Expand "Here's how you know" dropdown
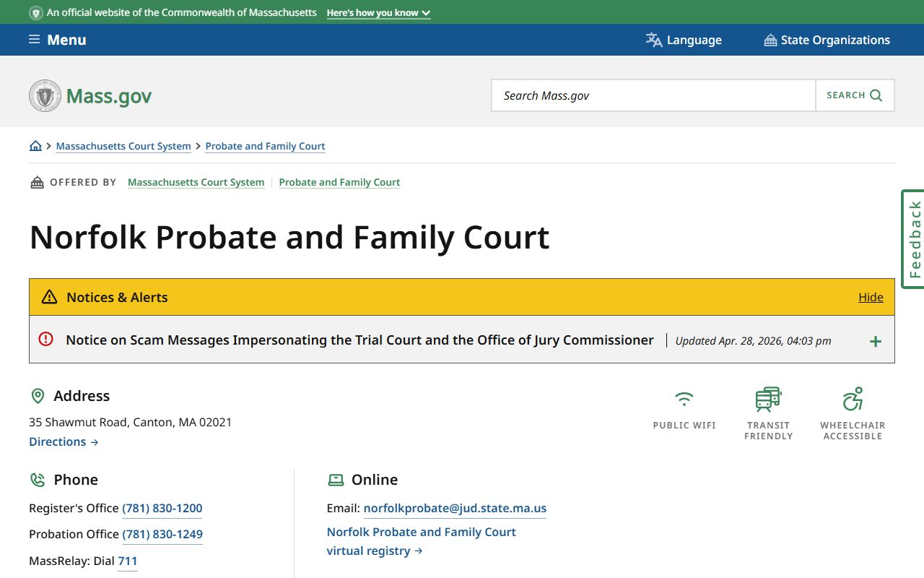The width and height of the screenshot is (924, 578). 378,13
